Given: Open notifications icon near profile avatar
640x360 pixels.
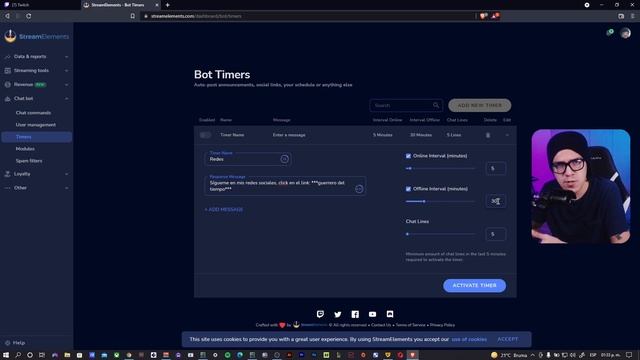Looking at the screenshot, I should pos(610,32).
